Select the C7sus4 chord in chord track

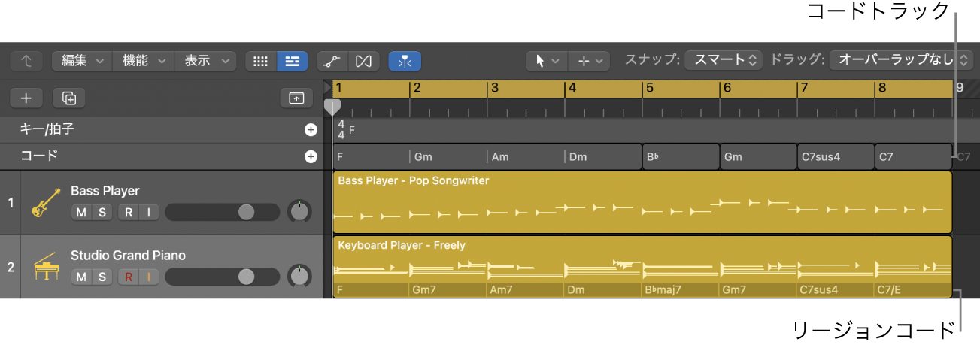836,157
